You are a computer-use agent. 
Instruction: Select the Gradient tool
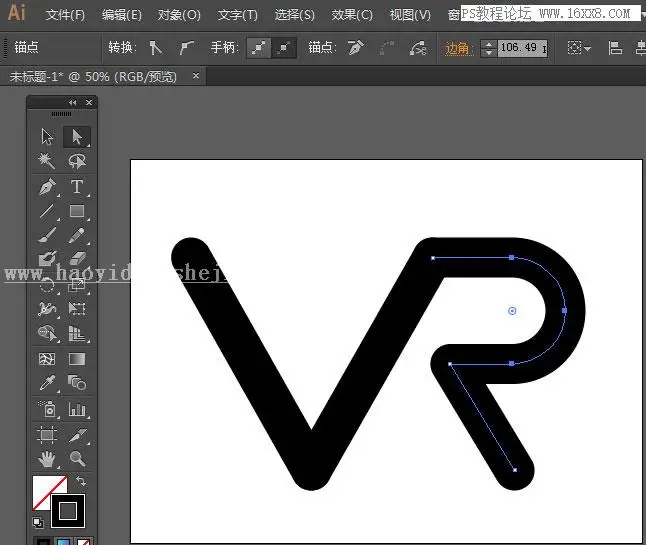[77, 359]
